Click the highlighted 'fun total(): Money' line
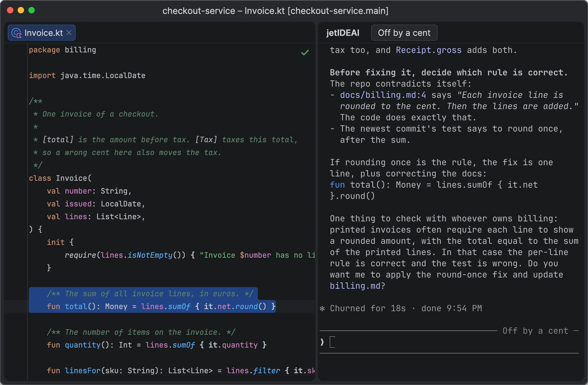This screenshot has width=588, height=385. (x=161, y=306)
